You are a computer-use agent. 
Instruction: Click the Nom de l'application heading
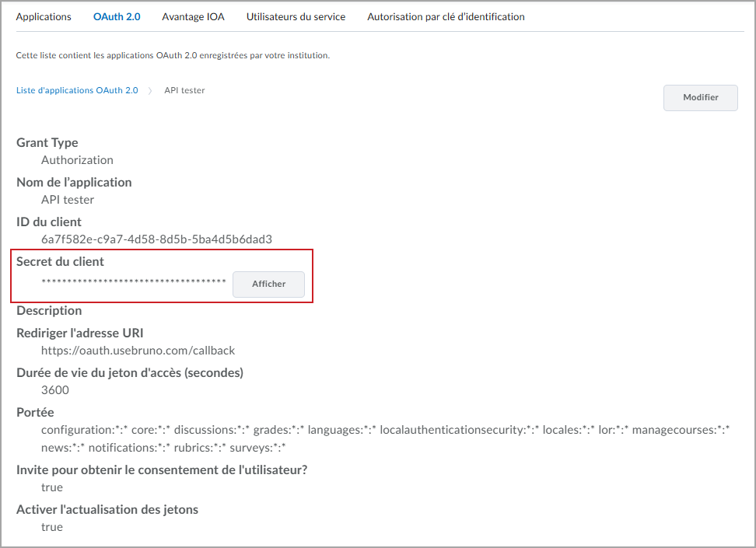[x=74, y=182]
